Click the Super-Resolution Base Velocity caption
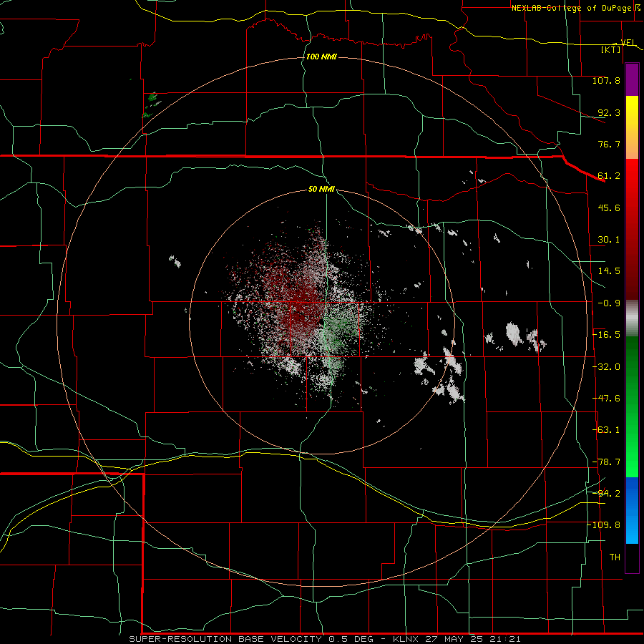This screenshot has width=644, height=644. pyautogui.click(x=324, y=639)
